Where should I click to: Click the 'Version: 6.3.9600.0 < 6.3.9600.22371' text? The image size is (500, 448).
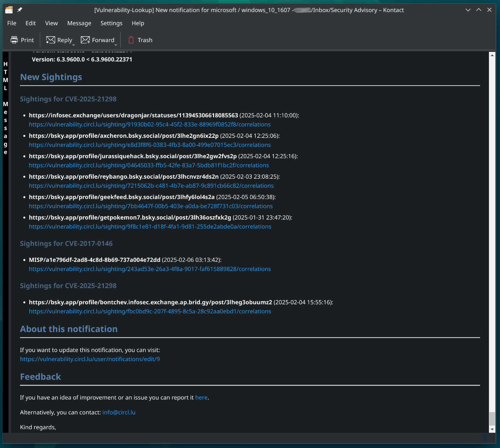tap(82, 59)
